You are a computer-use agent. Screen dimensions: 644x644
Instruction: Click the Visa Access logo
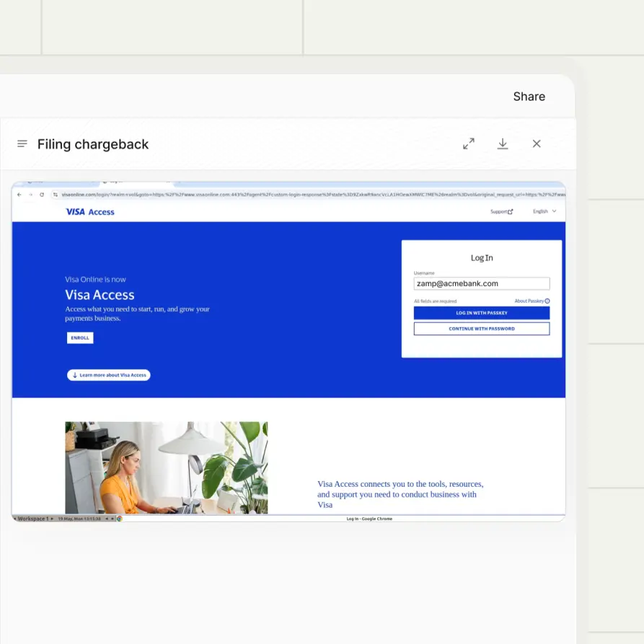pos(89,212)
